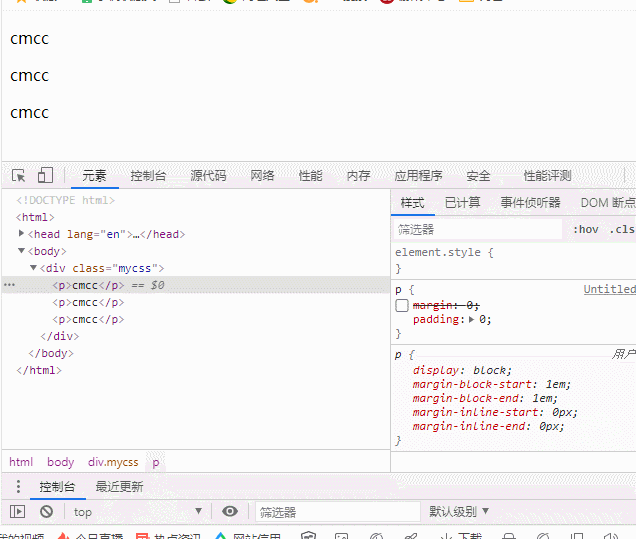This screenshot has width=636, height=539.
Task: Click the eye live-expression icon
Action: (230, 511)
